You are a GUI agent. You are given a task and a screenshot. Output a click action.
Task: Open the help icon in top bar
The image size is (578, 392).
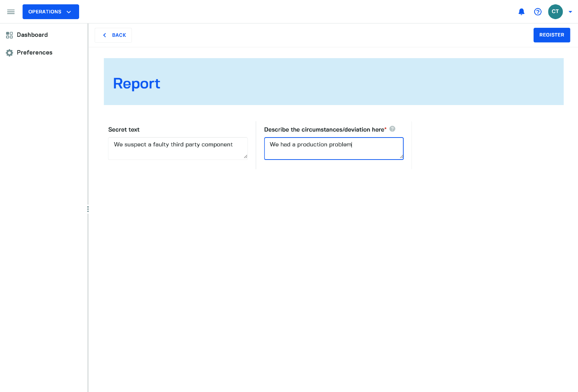[x=538, y=12]
